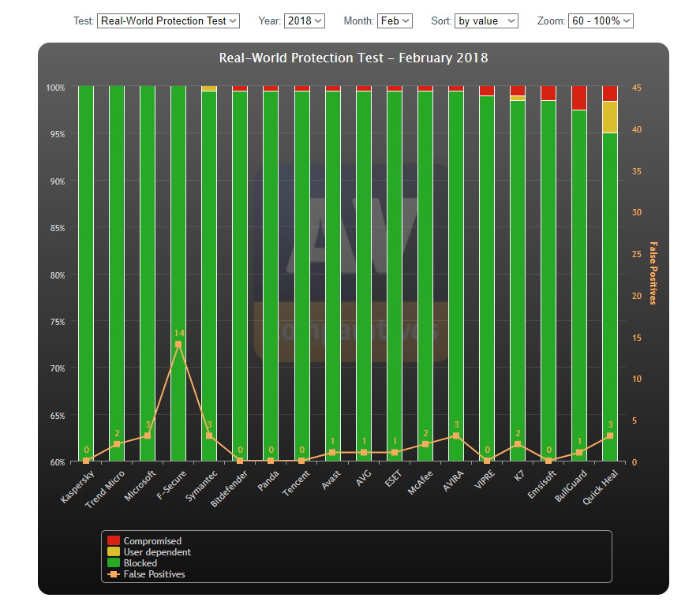Open the Year dropdown set to 2018
Screen dimensions: 700x609
305,21
